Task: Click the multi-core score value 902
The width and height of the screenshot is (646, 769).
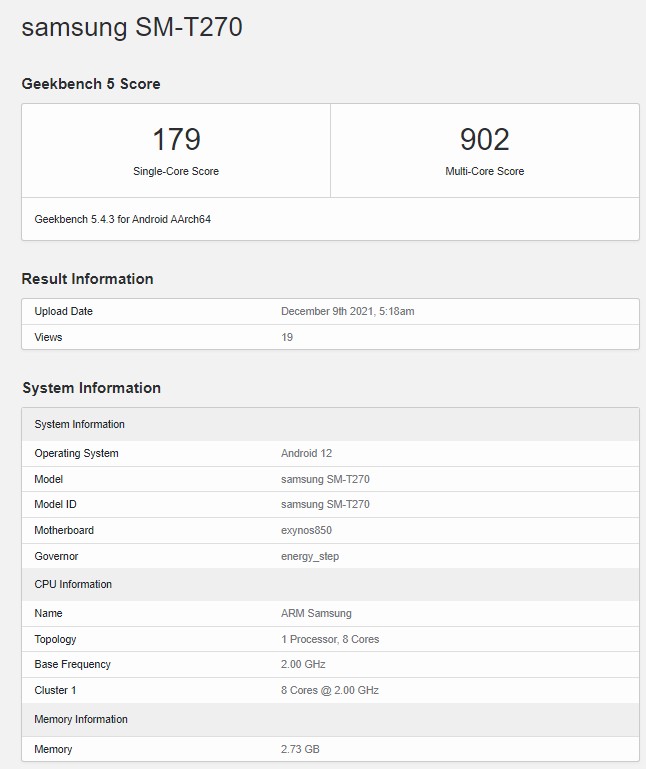Action: pyautogui.click(x=484, y=139)
